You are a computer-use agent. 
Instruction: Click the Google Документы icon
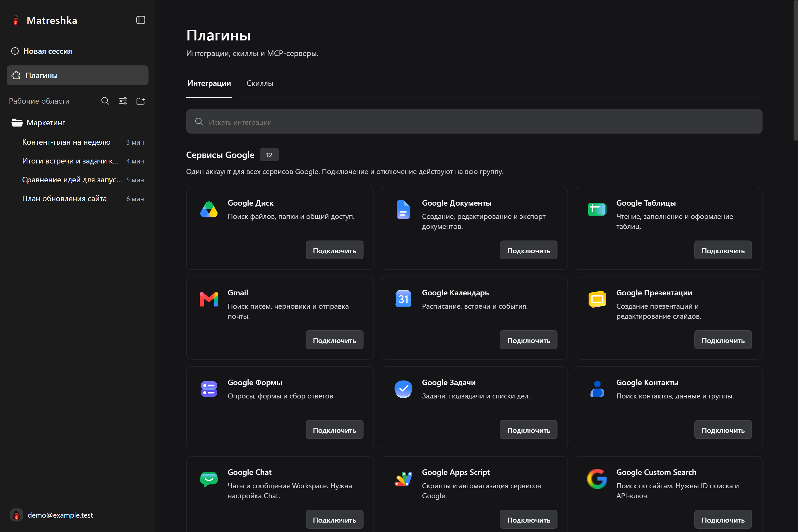tap(403, 209)
